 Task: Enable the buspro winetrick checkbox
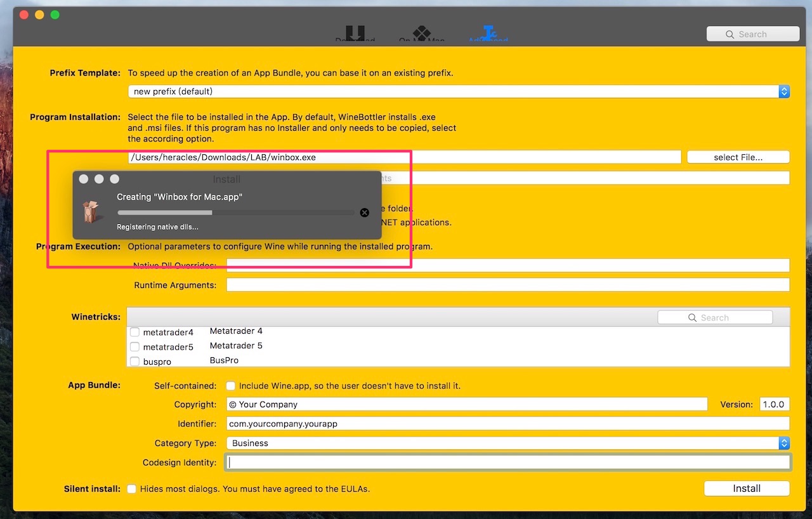pyautogui.click(x=134, y=361)
